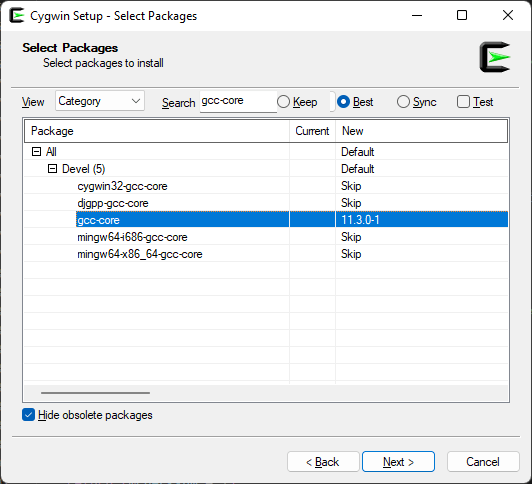Click the Next button
Image resolution: width=532 pixels, height=484 pixels.
(x=398, y=462)
